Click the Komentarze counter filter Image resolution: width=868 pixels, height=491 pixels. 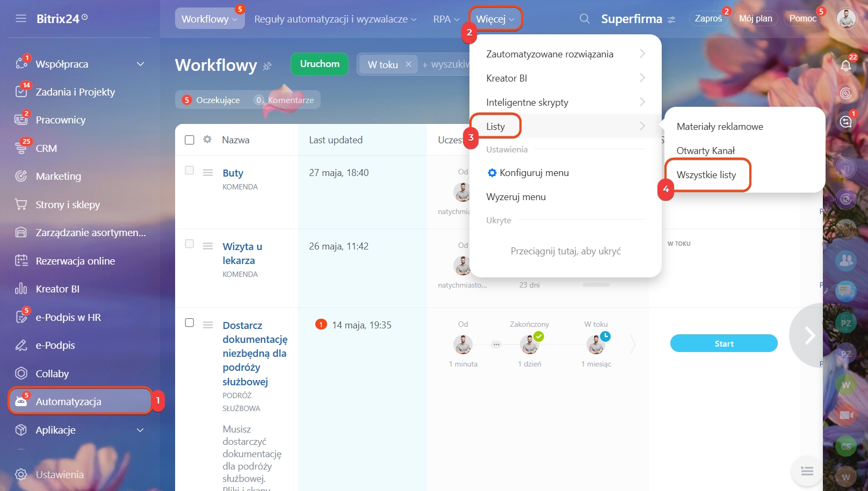click(x=284, y=100)
